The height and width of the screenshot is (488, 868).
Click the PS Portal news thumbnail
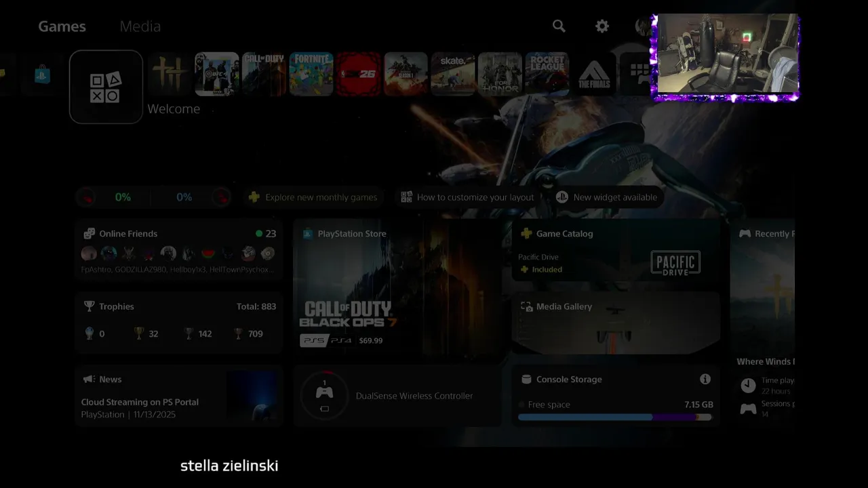(x=252, y=397)
